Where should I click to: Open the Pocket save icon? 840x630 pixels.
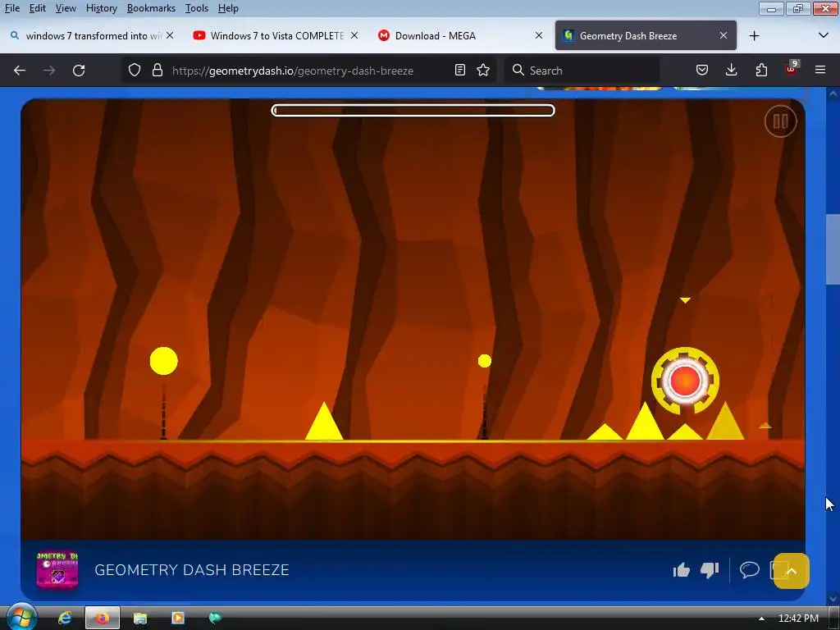click(x=702, y=71)
